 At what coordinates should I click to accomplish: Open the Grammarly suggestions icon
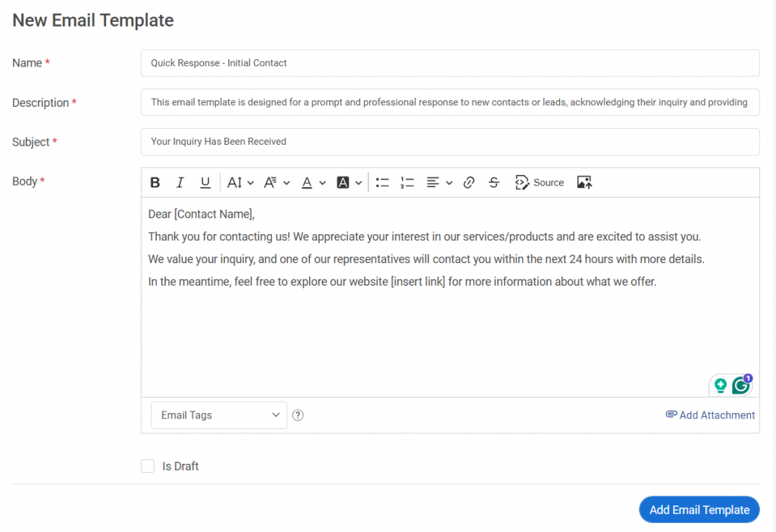tap(740, 385)
